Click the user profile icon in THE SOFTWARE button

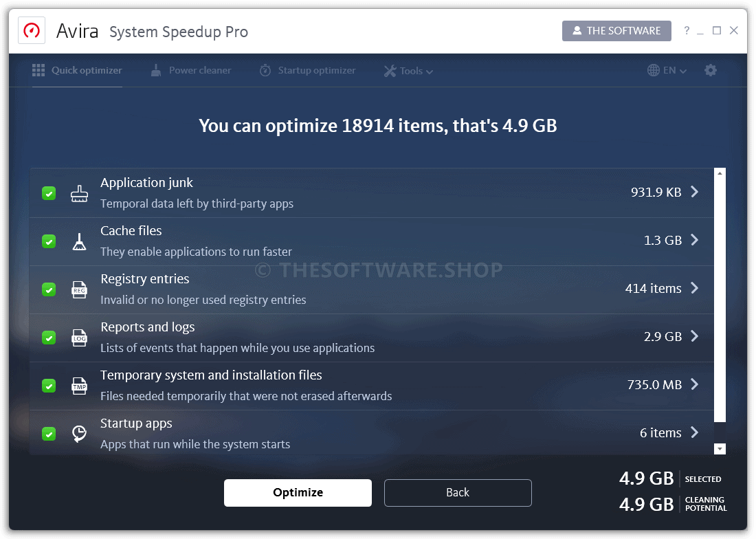[577, 31]
